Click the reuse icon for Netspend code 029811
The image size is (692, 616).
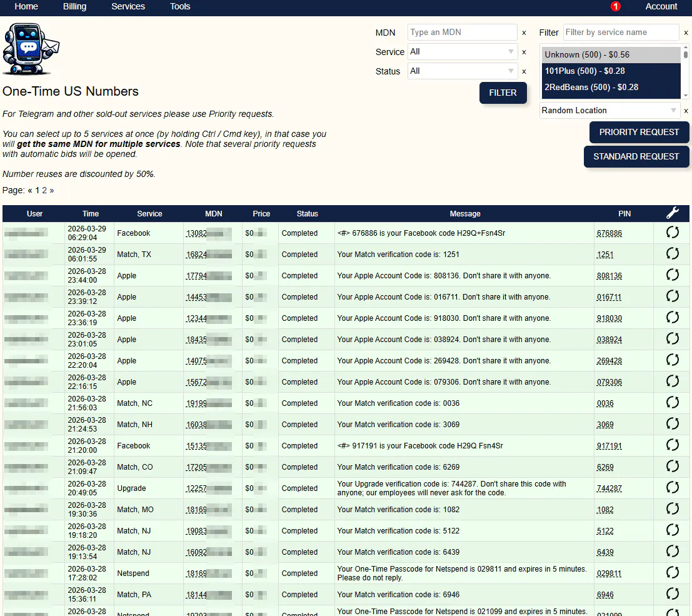[x=672, y=572]
